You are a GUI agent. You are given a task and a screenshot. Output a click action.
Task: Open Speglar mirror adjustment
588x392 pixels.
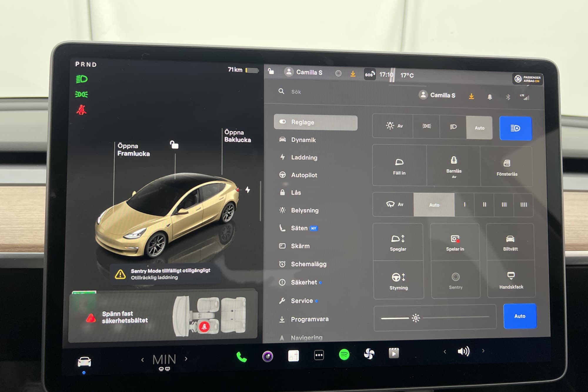(x=398, y=242)
